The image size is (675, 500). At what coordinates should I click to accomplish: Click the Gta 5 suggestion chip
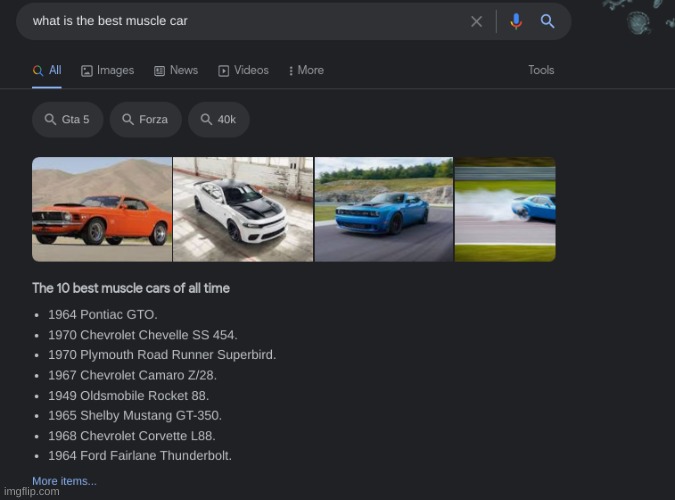tap(67, 119)
